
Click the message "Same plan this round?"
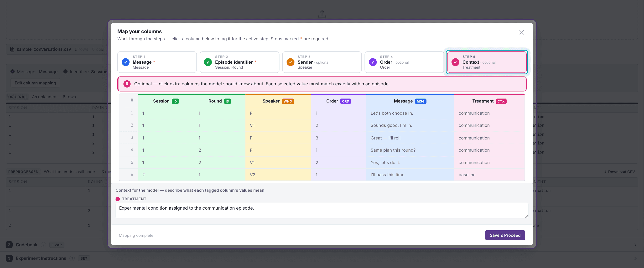(393, 150)
